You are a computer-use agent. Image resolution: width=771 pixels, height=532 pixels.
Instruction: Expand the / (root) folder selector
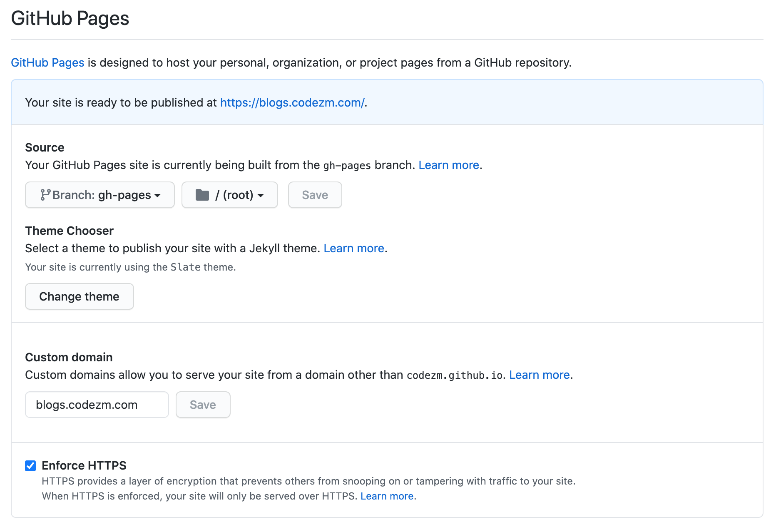point(230,195)
